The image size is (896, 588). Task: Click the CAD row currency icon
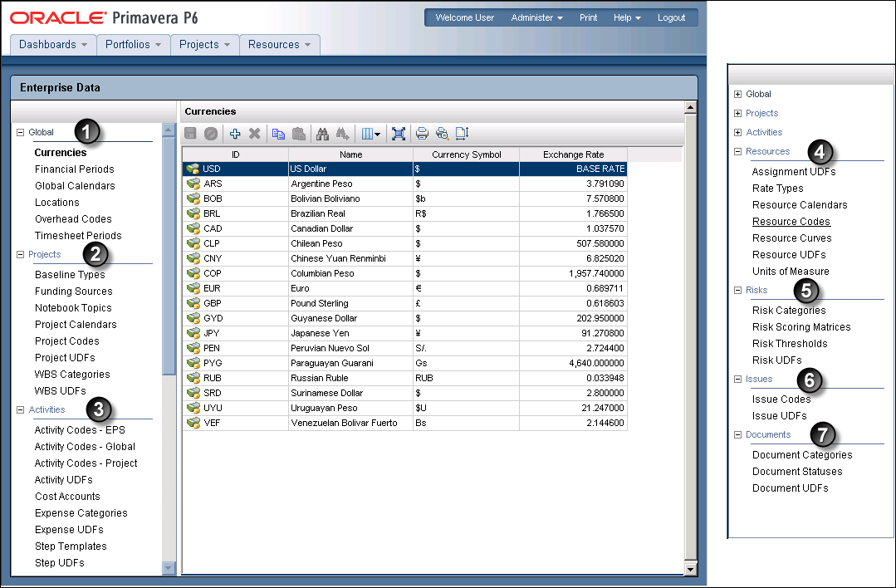click(193, 228)
